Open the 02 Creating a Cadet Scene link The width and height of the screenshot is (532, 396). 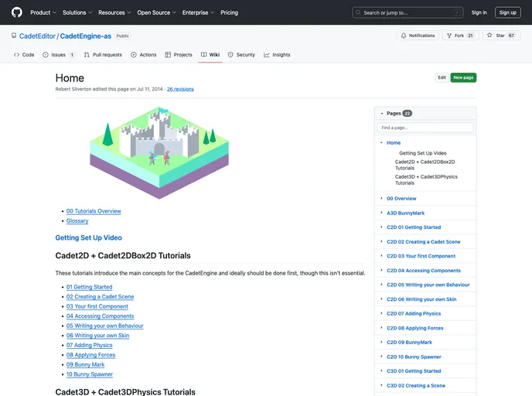[100, 296]
